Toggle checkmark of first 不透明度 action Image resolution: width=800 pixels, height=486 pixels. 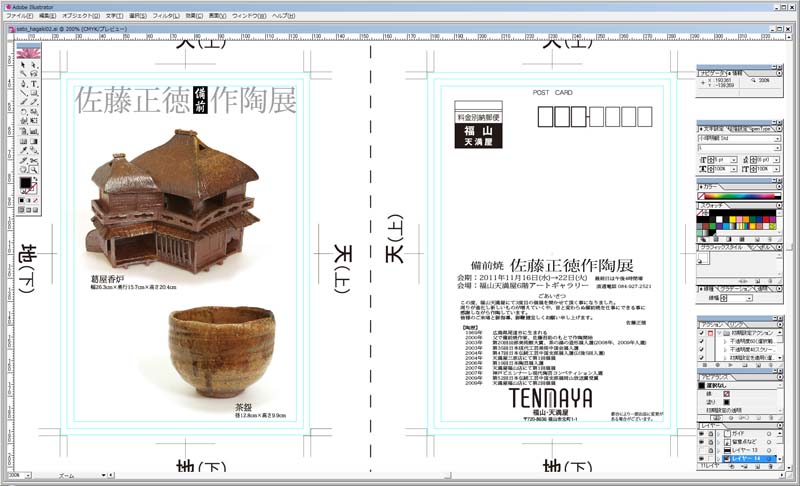pyautogui.click(x=702, y=341)
